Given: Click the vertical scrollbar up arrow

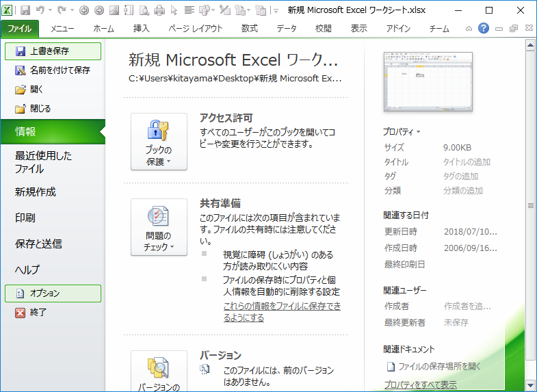Looking at the screenshot, I should pos(530,45).
